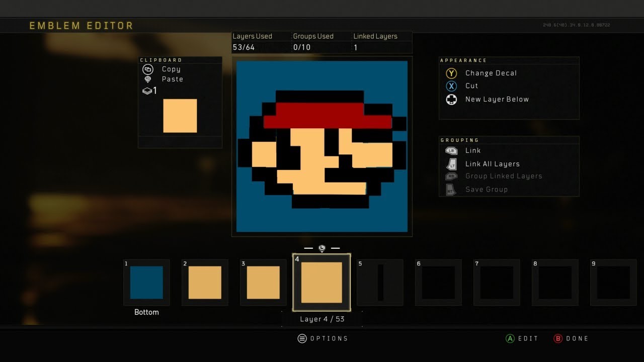Click the Y button icon for Change Decal
The height and width of the screenshot is (362, 644).
tap(451, 73)
